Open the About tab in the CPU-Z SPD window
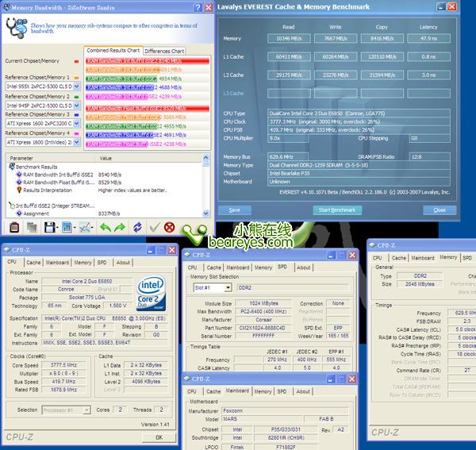The image size is (476, 450). tap(304, 267)
